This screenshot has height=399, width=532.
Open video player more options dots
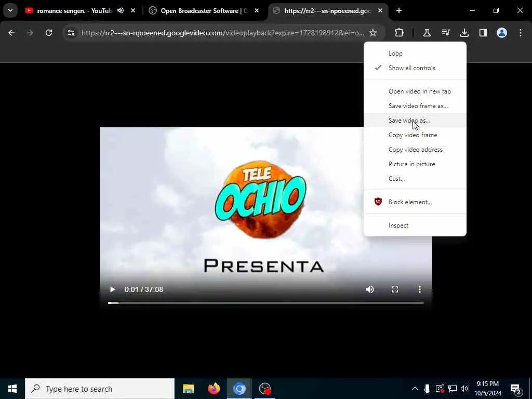tap(420, 289)
